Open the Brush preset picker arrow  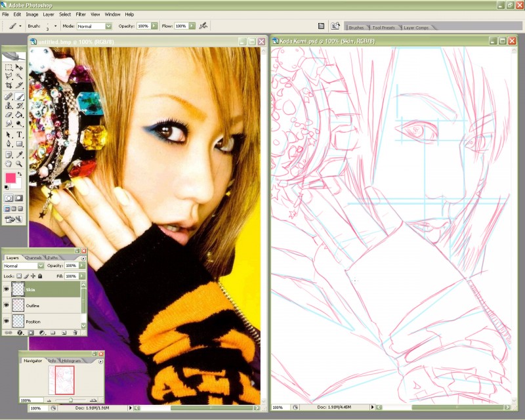(55, 26)
